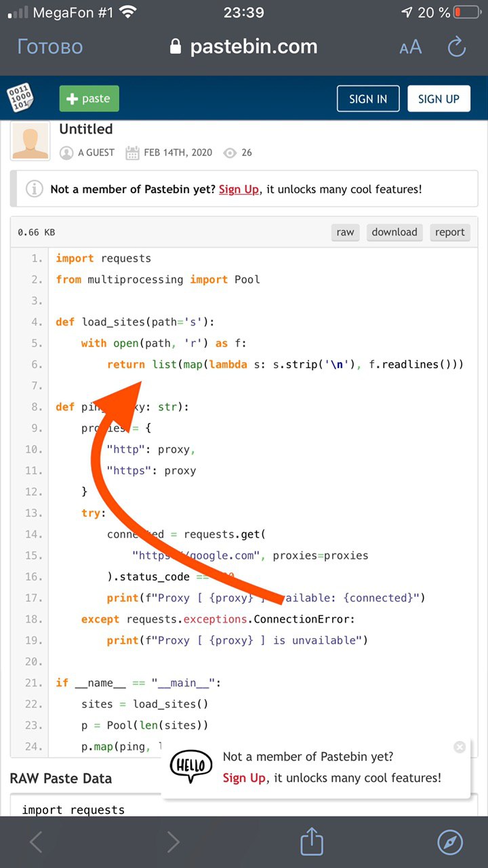Tap the Pastebin logo icon
This screenshot has width=488, height=868.
point(20,99)
